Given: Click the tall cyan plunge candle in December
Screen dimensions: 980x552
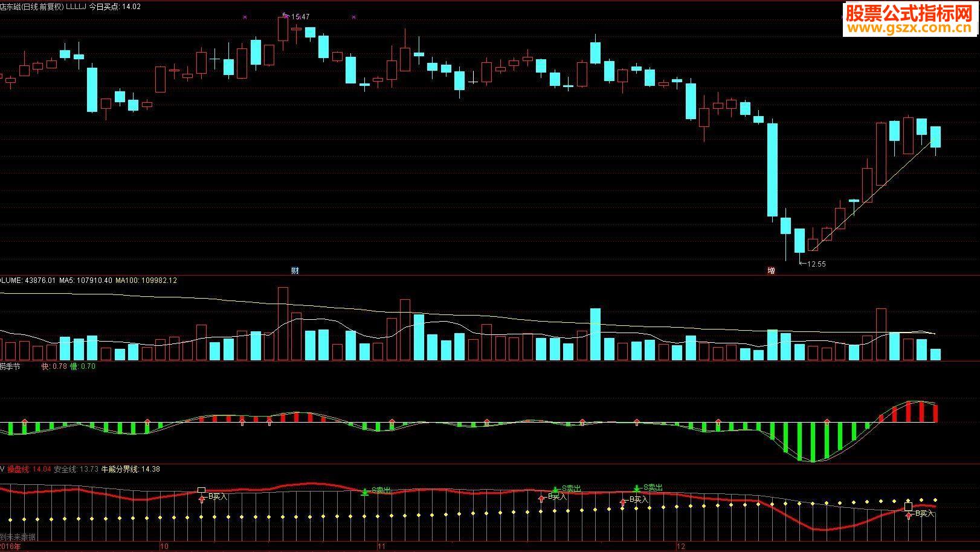Looking at the screenshot, I should (772, 170).
